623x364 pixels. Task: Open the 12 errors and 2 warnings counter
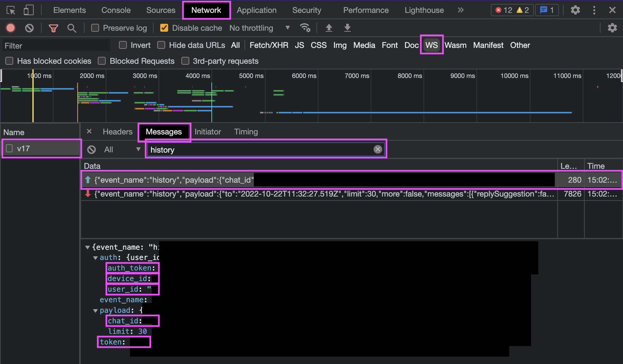point(512,10)
